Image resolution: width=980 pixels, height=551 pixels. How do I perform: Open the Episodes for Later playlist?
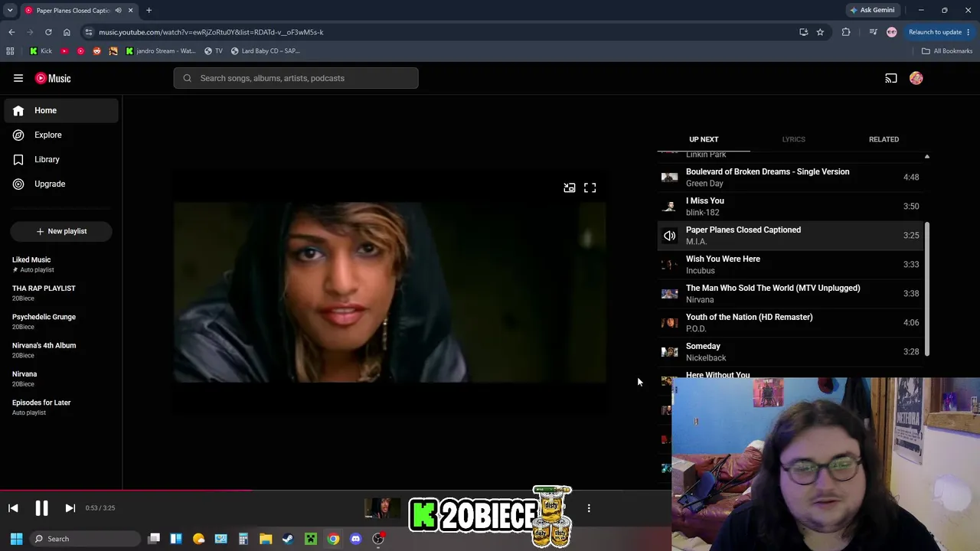pos(61,407)
